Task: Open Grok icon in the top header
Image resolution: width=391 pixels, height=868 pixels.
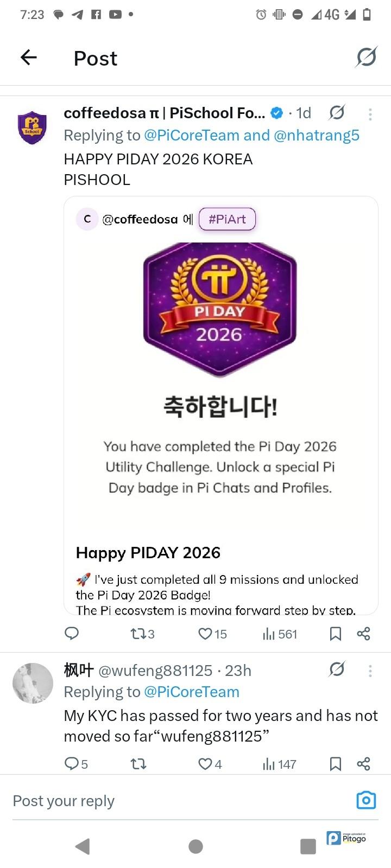Action: pos(366,57)
